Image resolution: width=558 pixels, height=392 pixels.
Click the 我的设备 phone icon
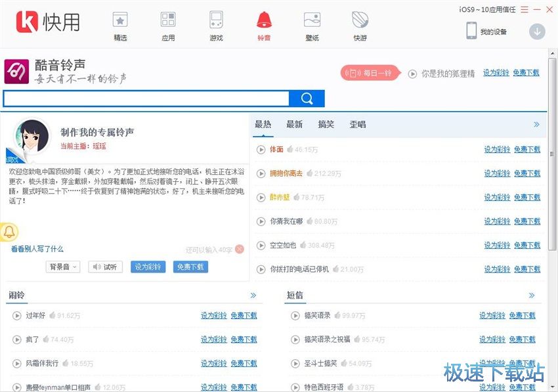[x=471, y=31]
